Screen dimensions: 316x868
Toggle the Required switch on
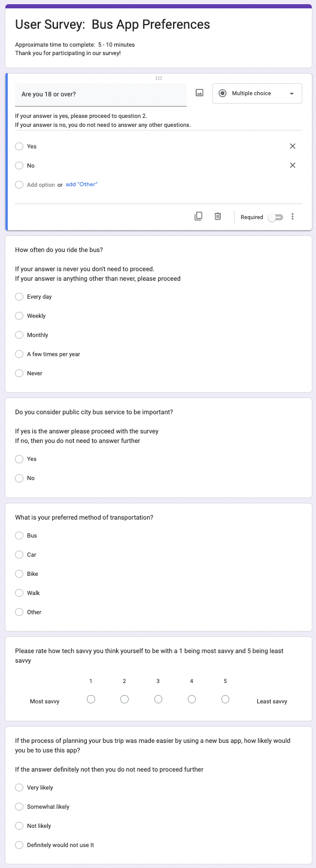pos(275,217)
